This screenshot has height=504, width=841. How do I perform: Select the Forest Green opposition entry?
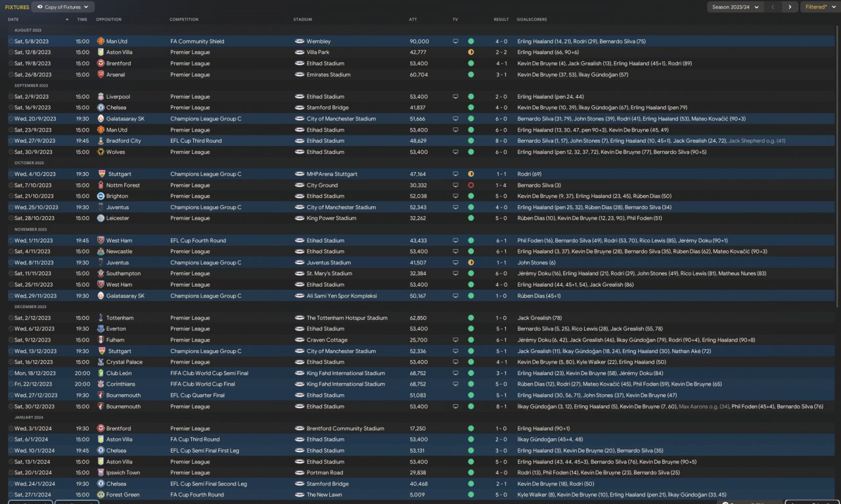coord(123,495)
